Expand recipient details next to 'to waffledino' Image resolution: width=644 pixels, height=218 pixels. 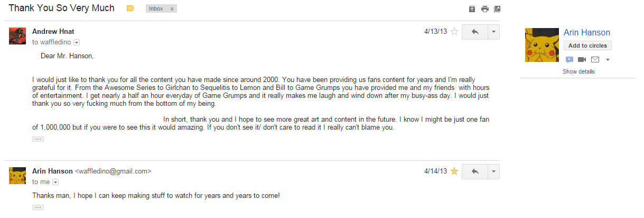77,42
